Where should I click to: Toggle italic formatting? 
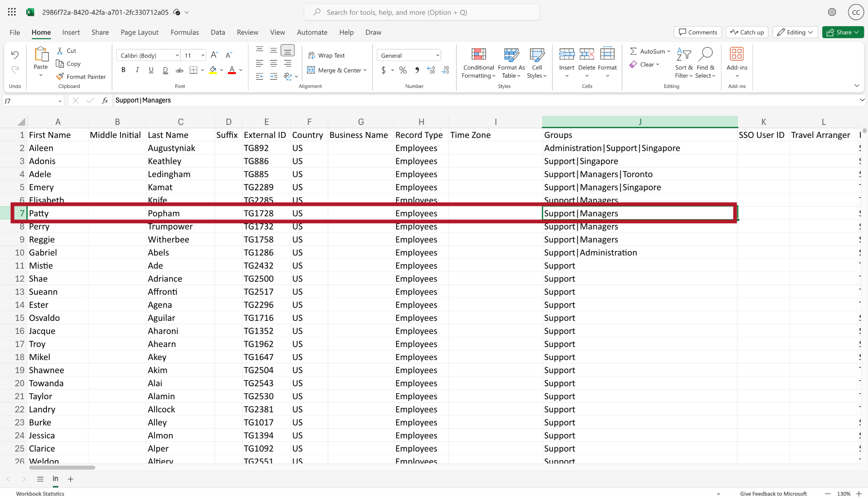tap(137, 70)
